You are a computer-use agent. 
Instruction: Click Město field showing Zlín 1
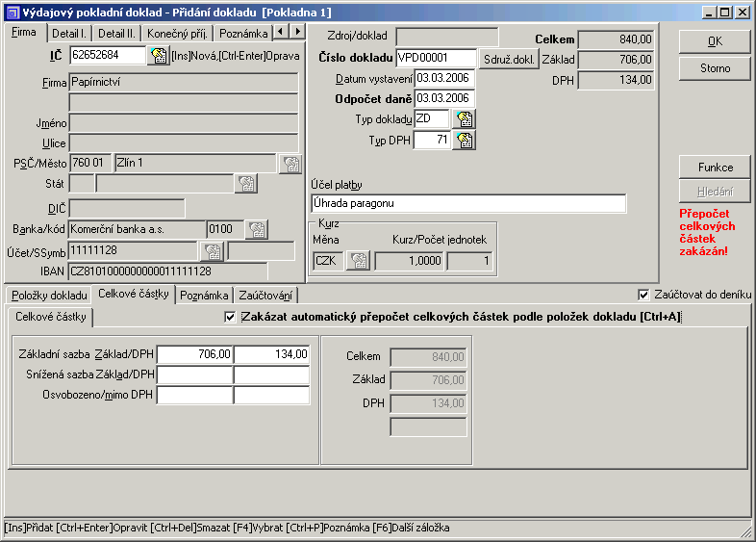click(195, 163)
